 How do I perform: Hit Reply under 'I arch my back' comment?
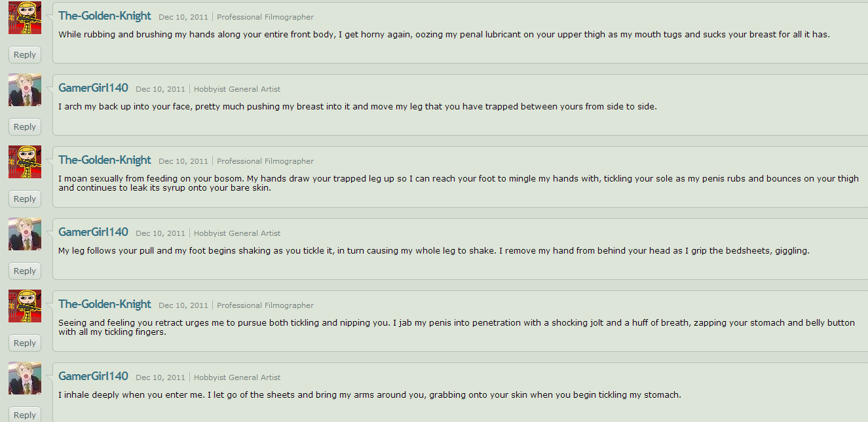25,127
